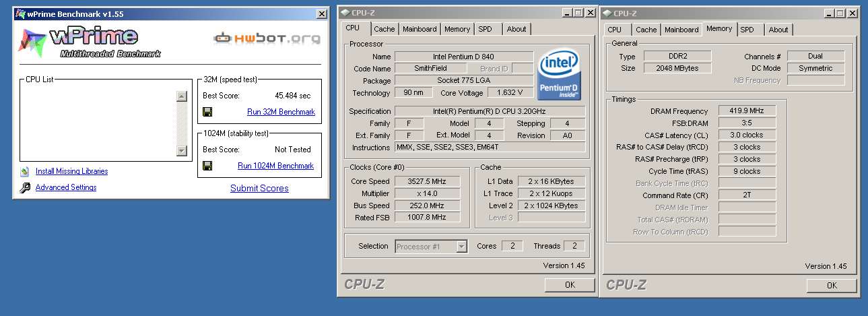Click the Command Rate value 2T
868x316 pixels.
[747, 196]
